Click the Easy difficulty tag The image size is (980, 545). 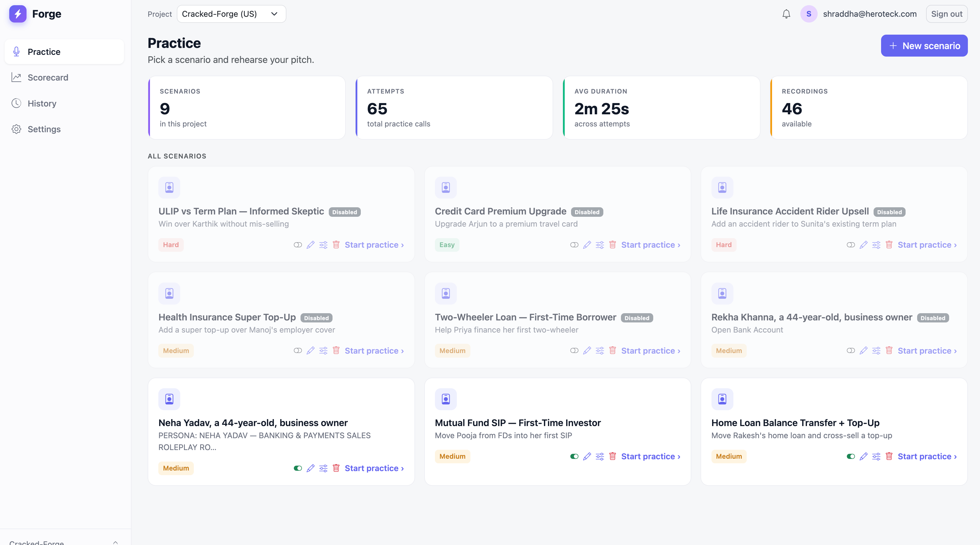click(x=447, y=245)
